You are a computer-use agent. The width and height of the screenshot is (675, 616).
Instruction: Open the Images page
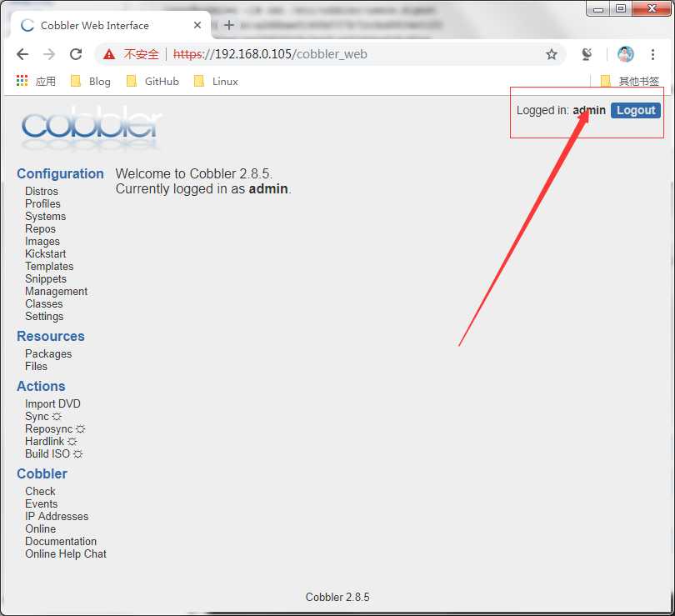tap(42, 241)
